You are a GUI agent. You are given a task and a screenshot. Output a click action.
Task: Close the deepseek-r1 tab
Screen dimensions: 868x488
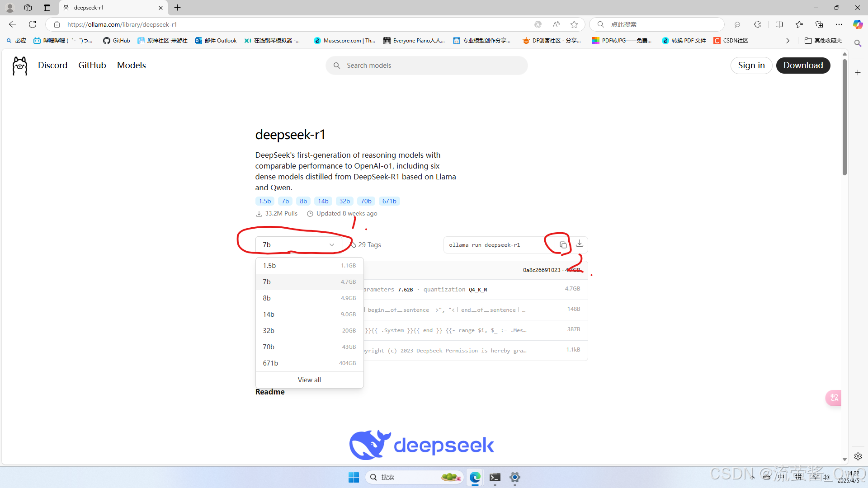160,8
